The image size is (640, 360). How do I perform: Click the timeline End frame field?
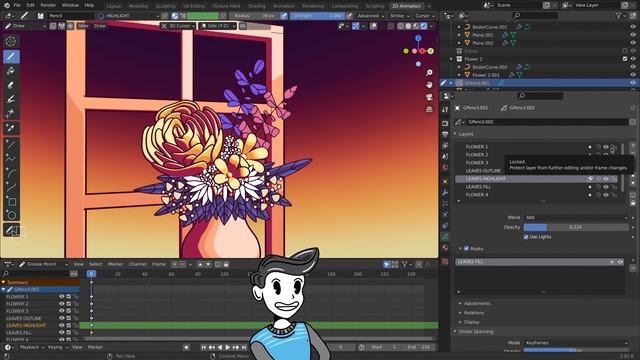pos(419,347)
